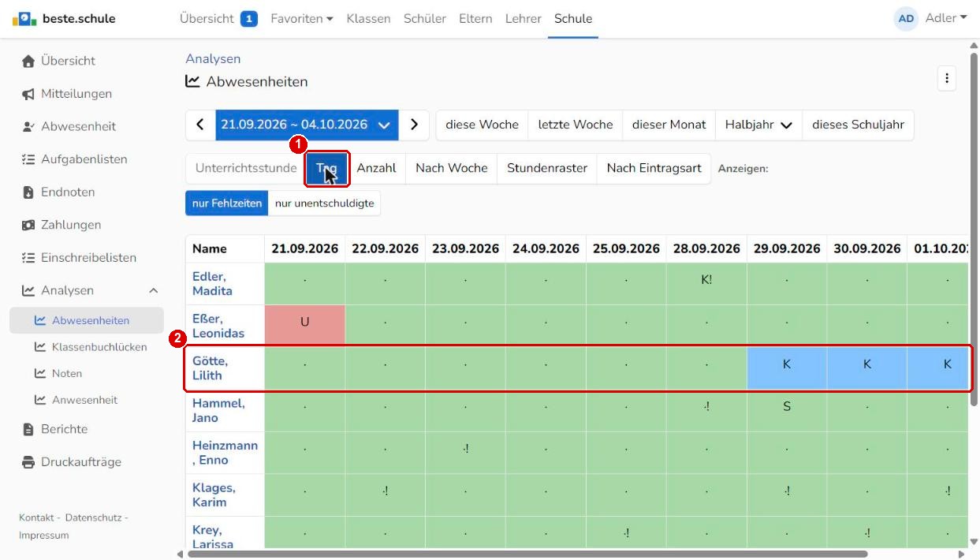Switch view to Nach Eintragsart
980x560 pixels.
[654, 168]
